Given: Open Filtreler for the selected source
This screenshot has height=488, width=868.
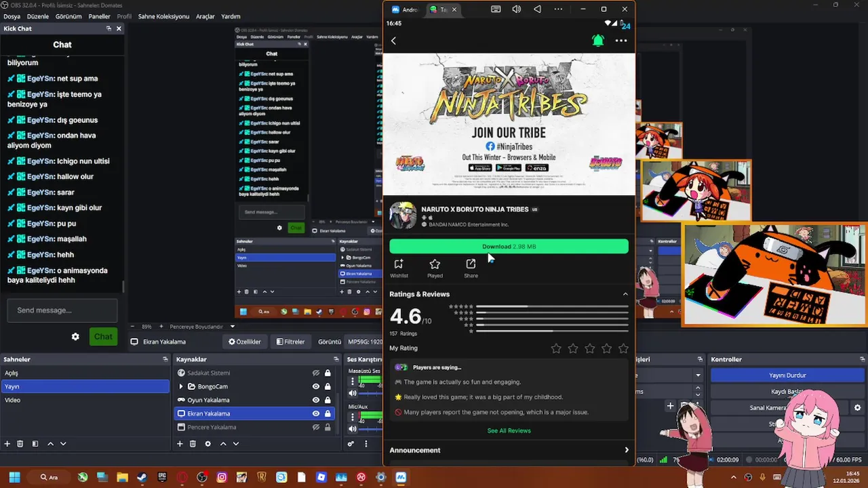Looking at the screenshot, I should pyautogui.click(x=290, y=342).
